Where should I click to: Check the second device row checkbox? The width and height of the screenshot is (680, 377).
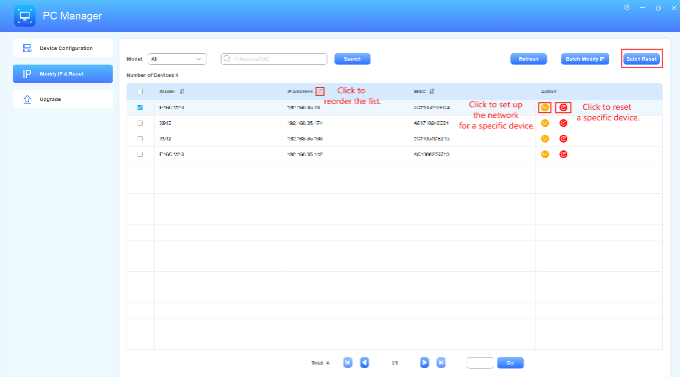click(140, 123)
